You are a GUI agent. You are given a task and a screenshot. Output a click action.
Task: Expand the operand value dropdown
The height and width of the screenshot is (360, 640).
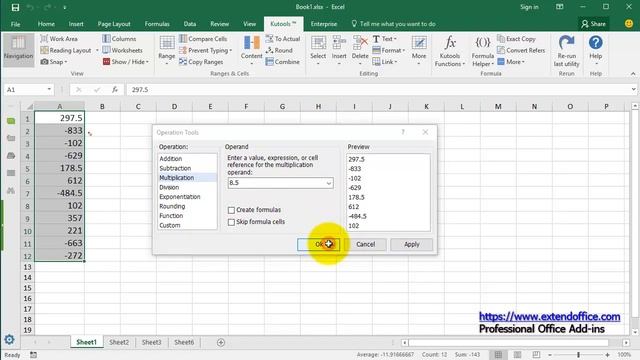pos(328,183)
